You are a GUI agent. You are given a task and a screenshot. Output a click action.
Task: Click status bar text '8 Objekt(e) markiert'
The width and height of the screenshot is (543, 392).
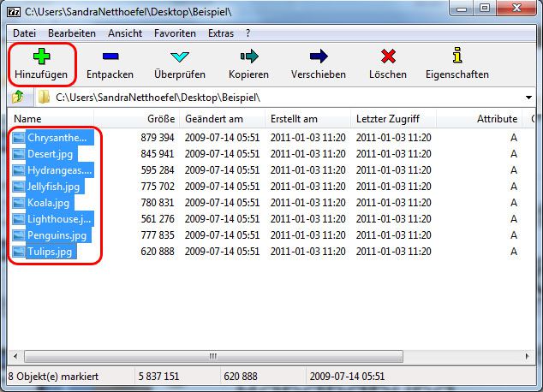(53, 377)
